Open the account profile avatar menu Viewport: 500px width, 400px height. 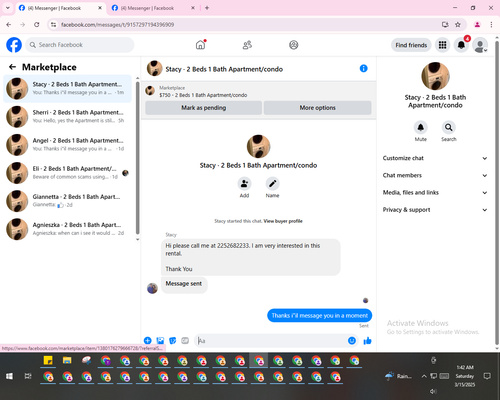(480, 45)
